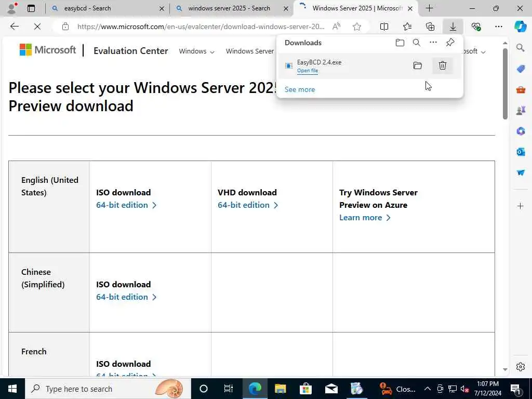Viewport: 532px width, 399px height.
Task: Open Learn more about Azure preview
Action: pos(365,218)
